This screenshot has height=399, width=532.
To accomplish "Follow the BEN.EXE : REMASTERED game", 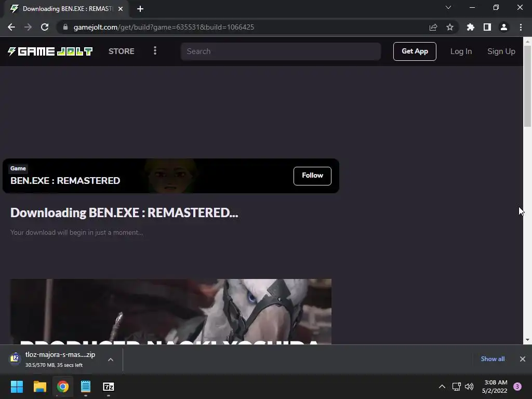I will pos(312,176).
